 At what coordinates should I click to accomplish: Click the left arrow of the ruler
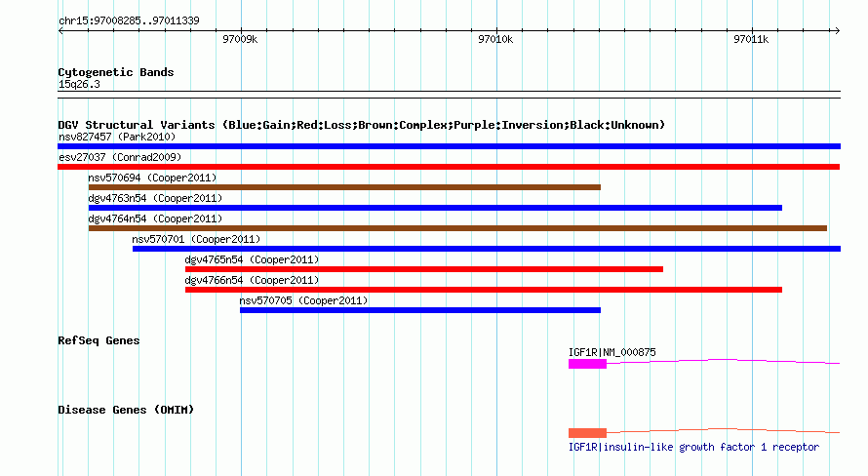click(60, 31)
